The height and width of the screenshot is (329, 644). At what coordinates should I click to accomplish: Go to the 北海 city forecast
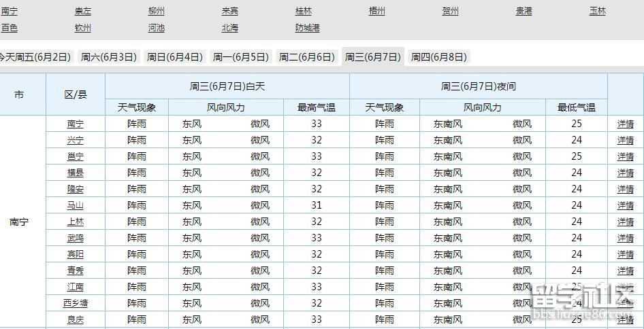229,28
